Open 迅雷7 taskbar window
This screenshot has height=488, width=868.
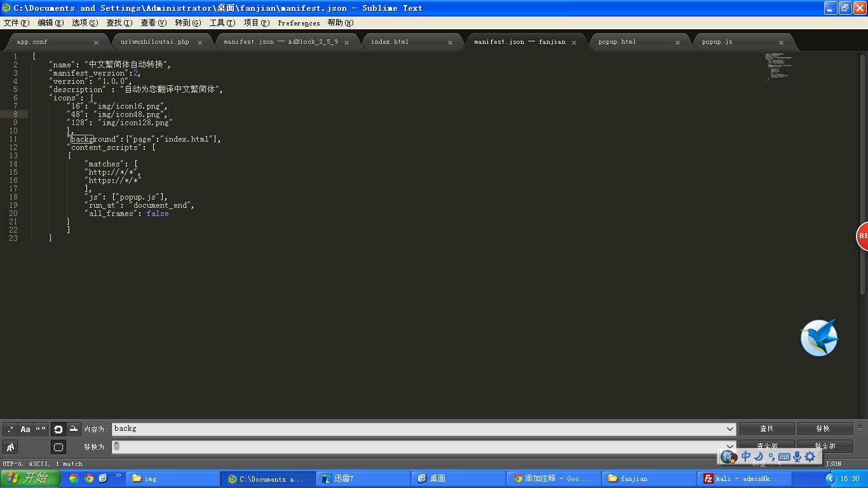(x=362, y=478)
